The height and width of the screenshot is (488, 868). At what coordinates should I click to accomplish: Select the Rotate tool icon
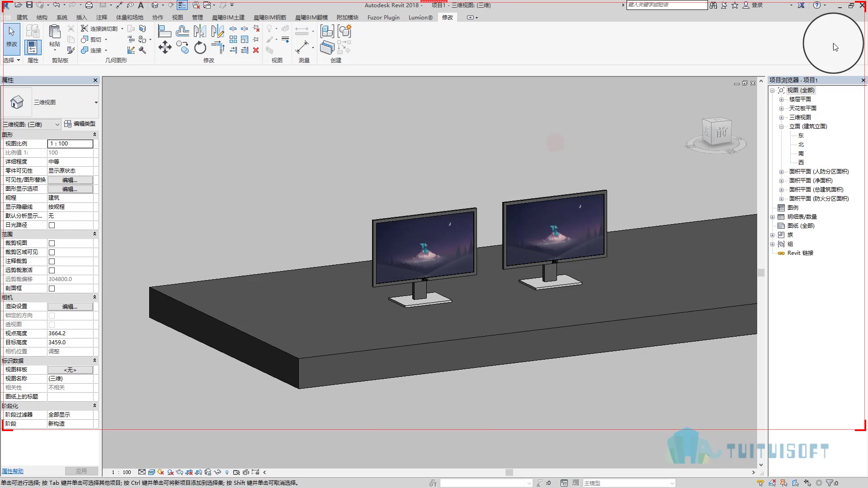(x=200, y=47)
